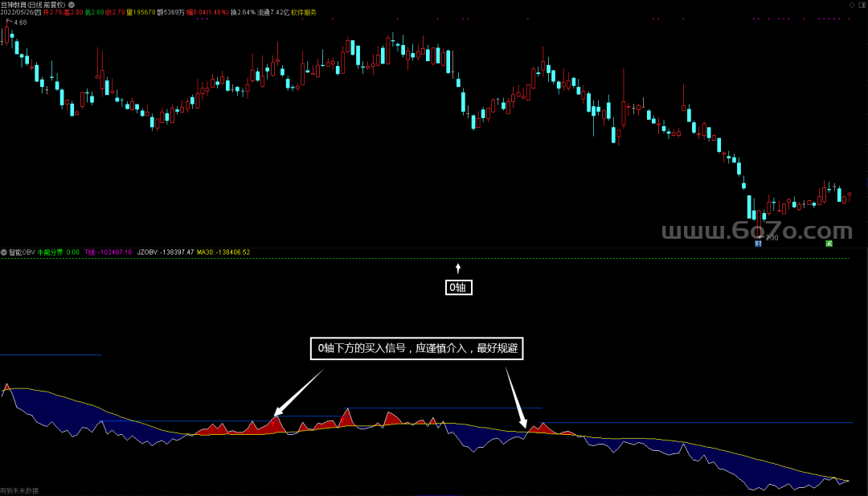The image size is (868, 496).
Task: Click the 4.68 high price label
Action: pos(19,23)
